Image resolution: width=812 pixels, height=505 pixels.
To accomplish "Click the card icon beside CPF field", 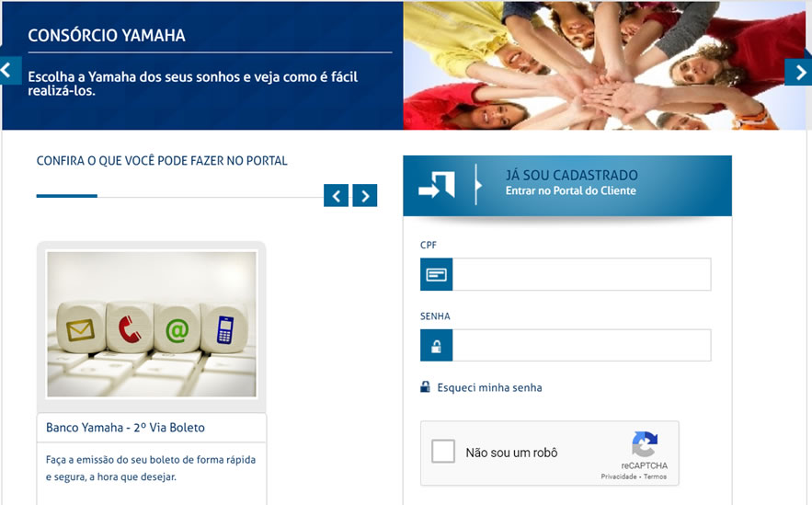I will (436, 274).
